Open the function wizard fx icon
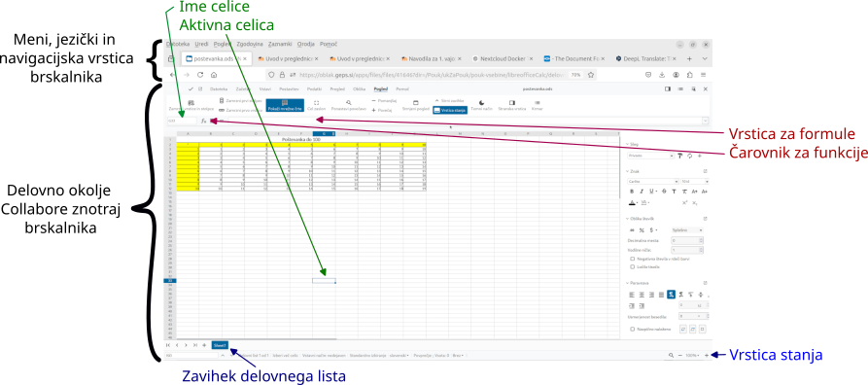 pos(204,121)
